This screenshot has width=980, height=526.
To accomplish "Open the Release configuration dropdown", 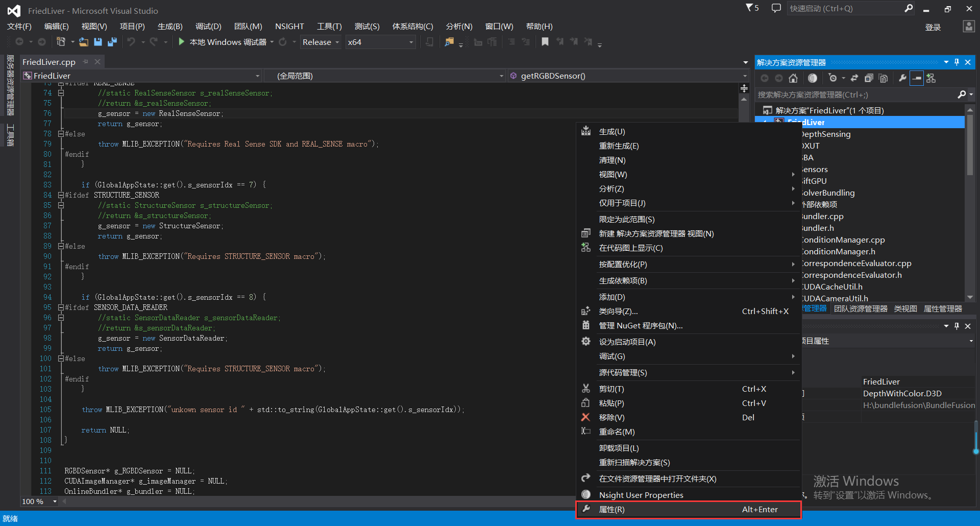I will (x=321, y=42).
